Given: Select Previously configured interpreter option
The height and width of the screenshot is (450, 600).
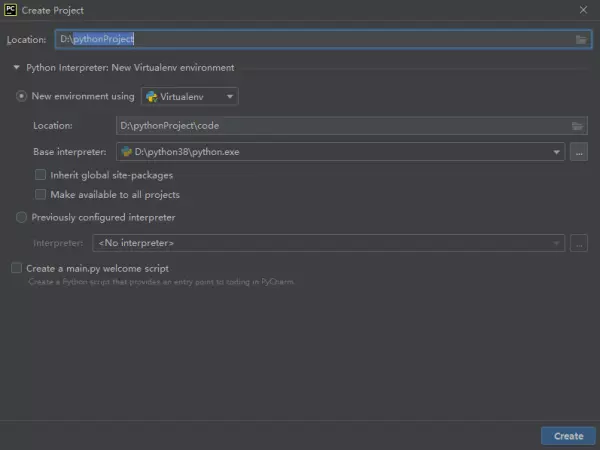Looking at the screenshot, I should (22, 217).
